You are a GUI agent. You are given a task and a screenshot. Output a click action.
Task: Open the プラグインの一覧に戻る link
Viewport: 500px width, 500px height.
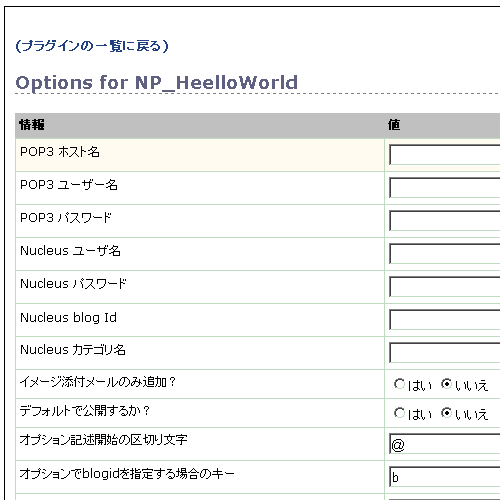[92, 46]
